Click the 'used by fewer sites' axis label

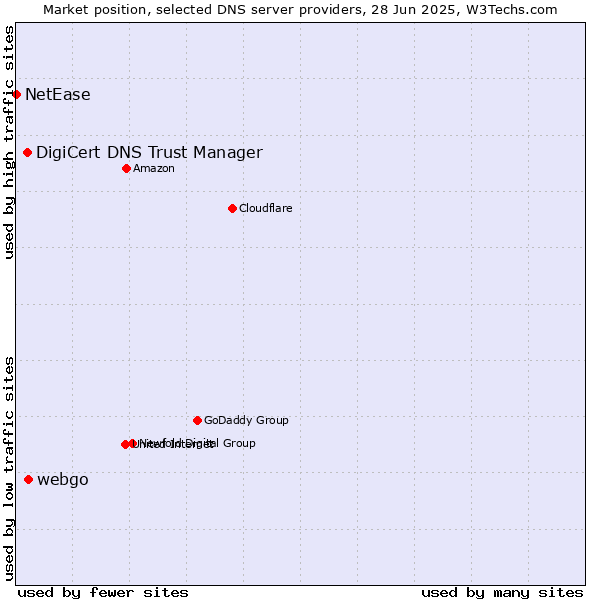[x=103, y=593]
